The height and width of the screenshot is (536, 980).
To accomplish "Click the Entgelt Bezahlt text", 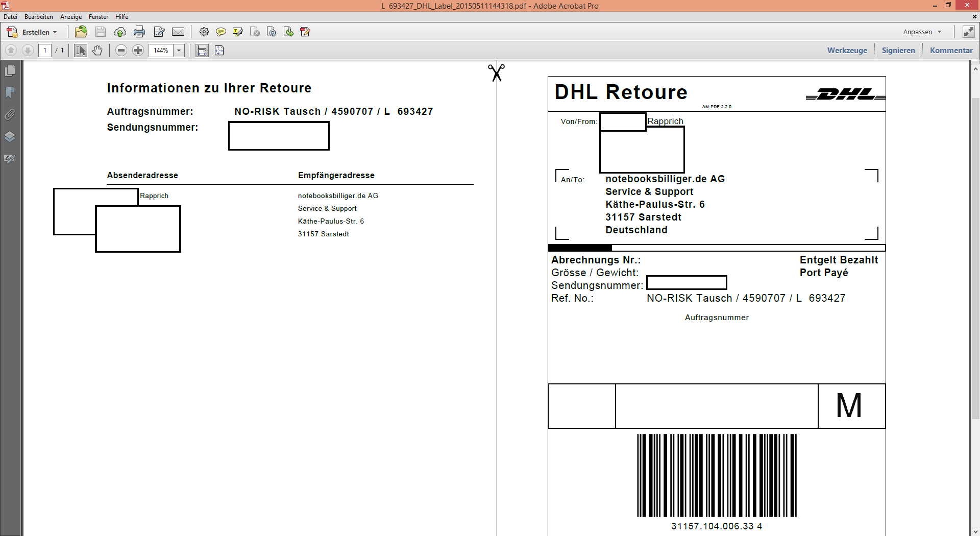I will click(839, 260).
